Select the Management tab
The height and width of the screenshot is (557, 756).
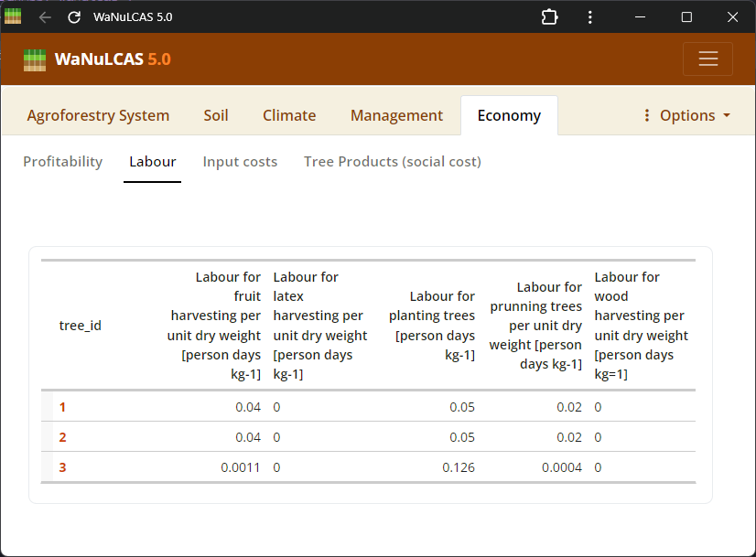[396, 115]
